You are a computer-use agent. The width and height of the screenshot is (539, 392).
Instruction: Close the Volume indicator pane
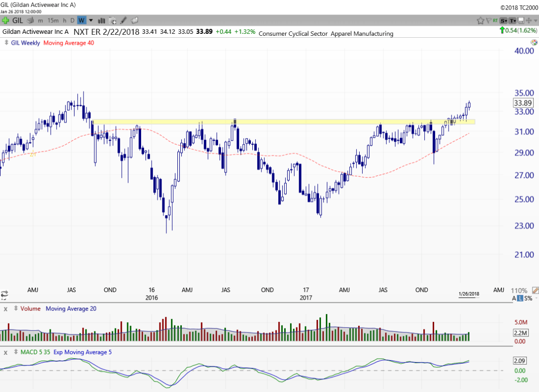tap(6, 309)
